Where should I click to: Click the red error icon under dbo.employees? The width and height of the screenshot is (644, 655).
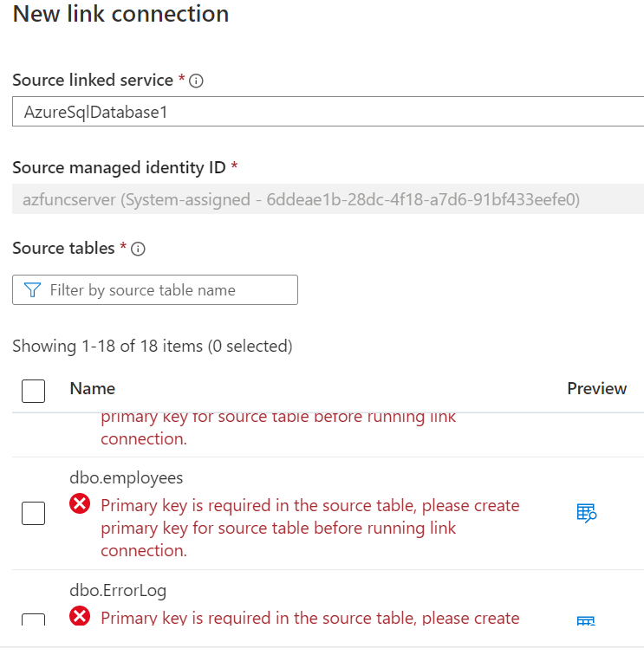(x=80, y=503)
